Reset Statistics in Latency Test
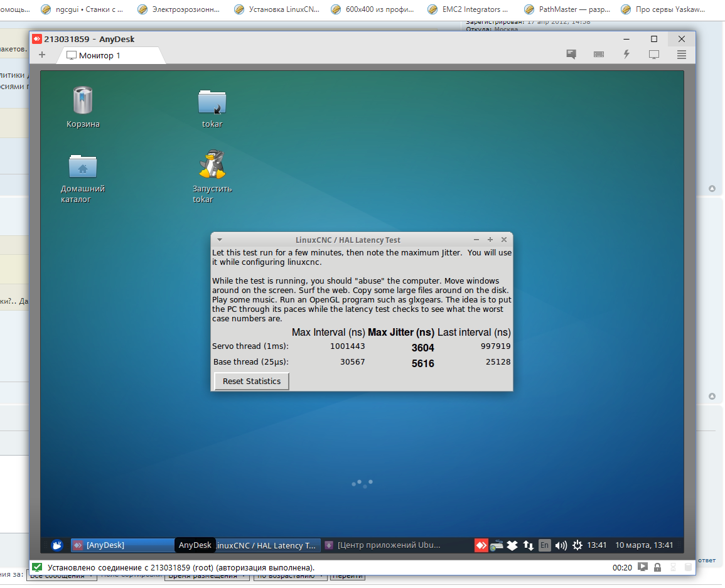The width and height of the screenshot is (725, 588). point(252,382)
